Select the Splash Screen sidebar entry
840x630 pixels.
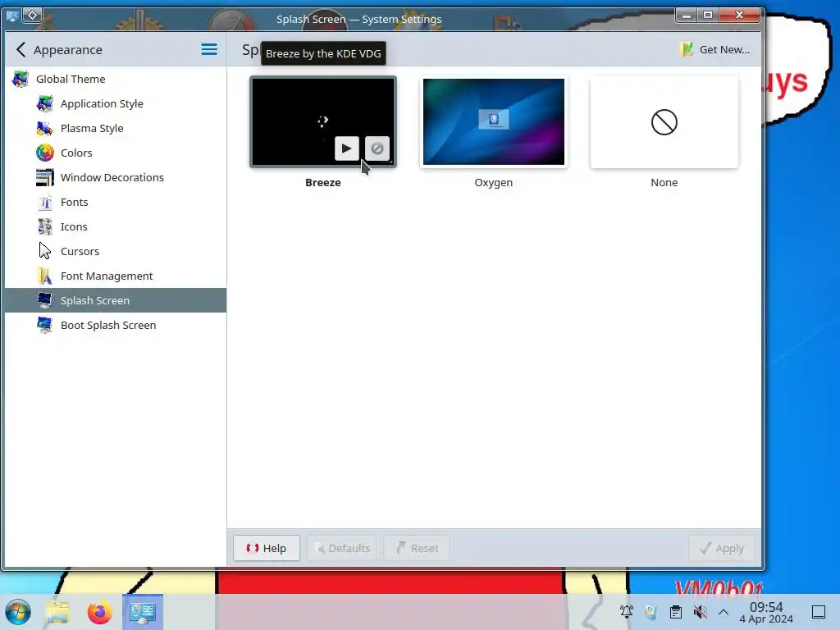click(x=116, y=300)
